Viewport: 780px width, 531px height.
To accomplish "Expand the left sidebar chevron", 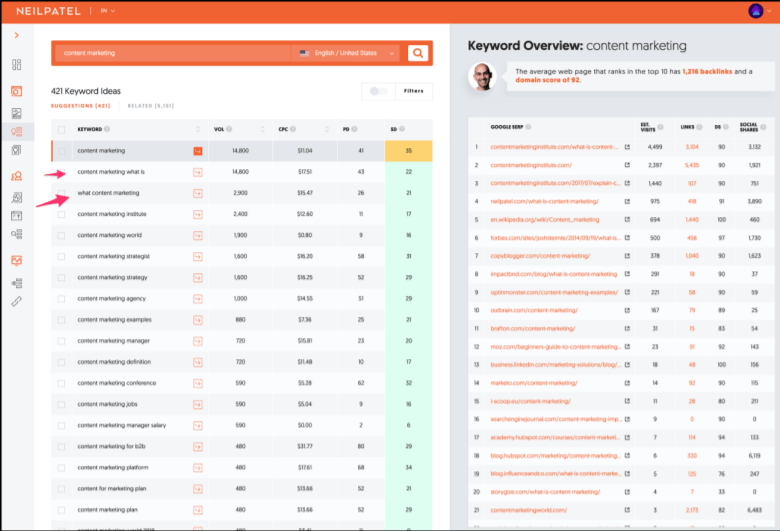I will pos(16,35).
